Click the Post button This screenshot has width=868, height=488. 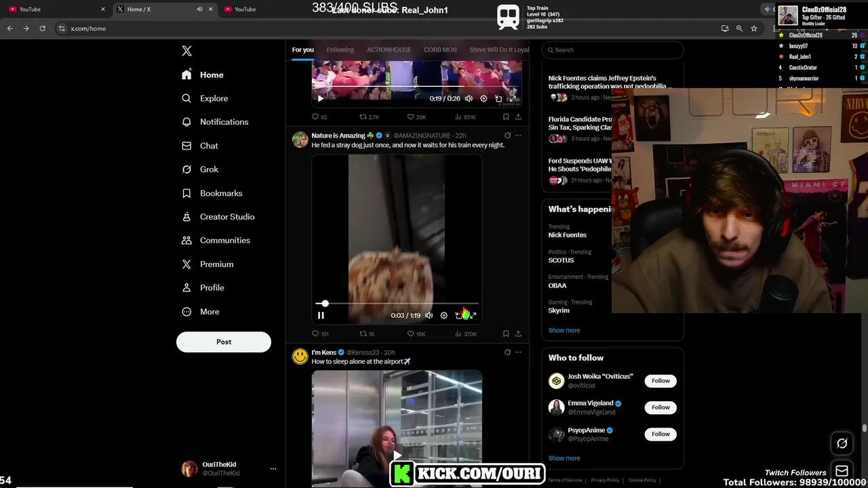pos(224,342)
